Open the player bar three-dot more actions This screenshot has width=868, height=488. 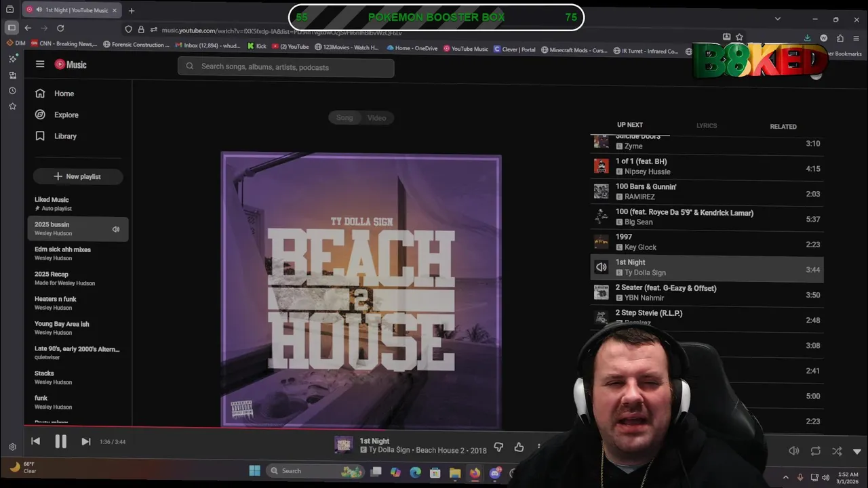click(539, 447)
